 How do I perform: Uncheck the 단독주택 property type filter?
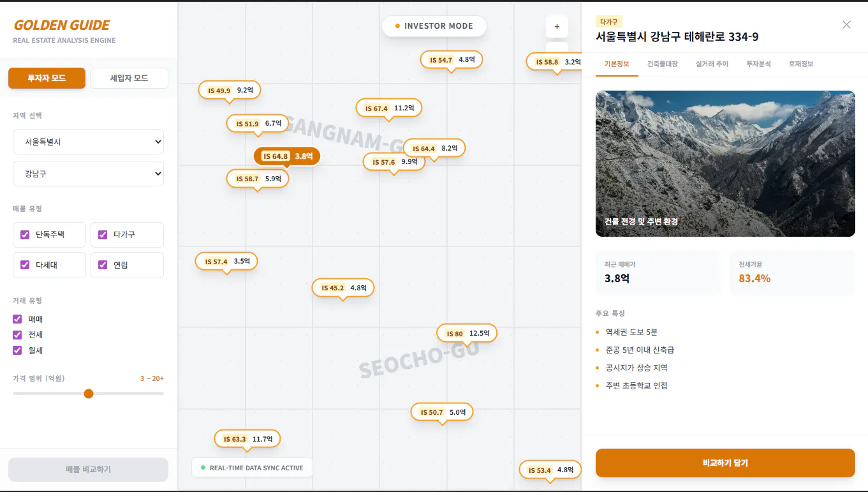tap(26, 235)
